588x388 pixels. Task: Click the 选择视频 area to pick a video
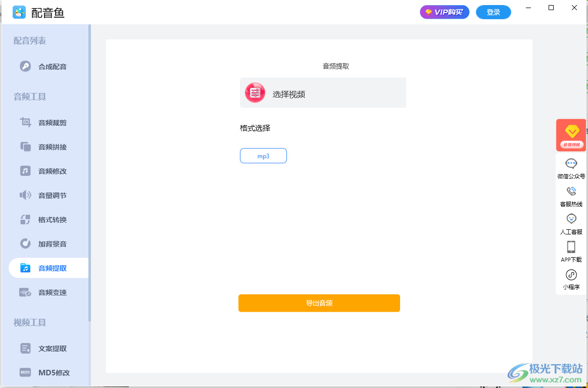[323, 92]
